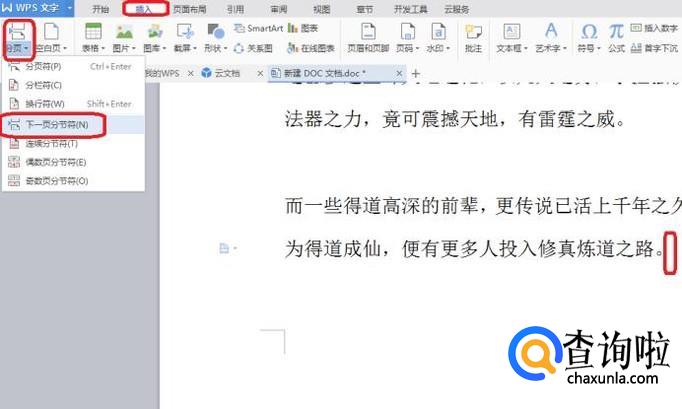Switch to the 页面布局 ribbon tab
Viewport: 682px width, 409px height.
tap(190, 9)
